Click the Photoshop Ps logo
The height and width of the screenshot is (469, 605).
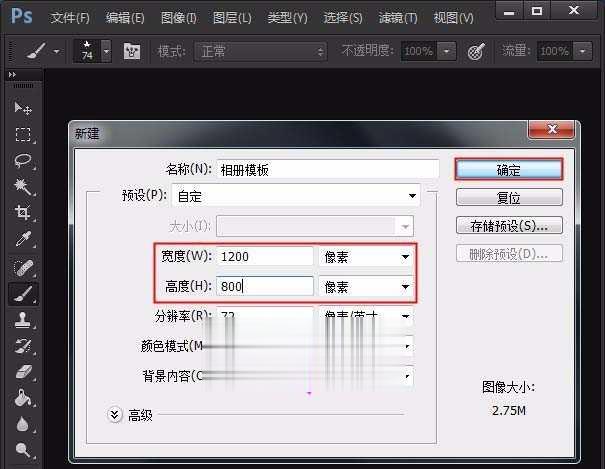[22, 16]
